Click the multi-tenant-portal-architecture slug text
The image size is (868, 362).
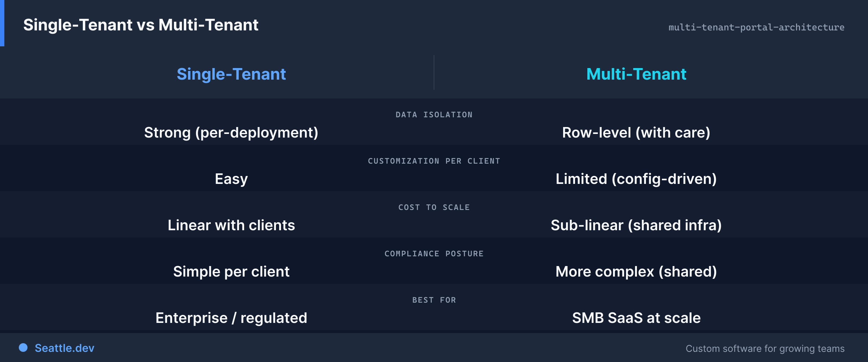[757, 27]
